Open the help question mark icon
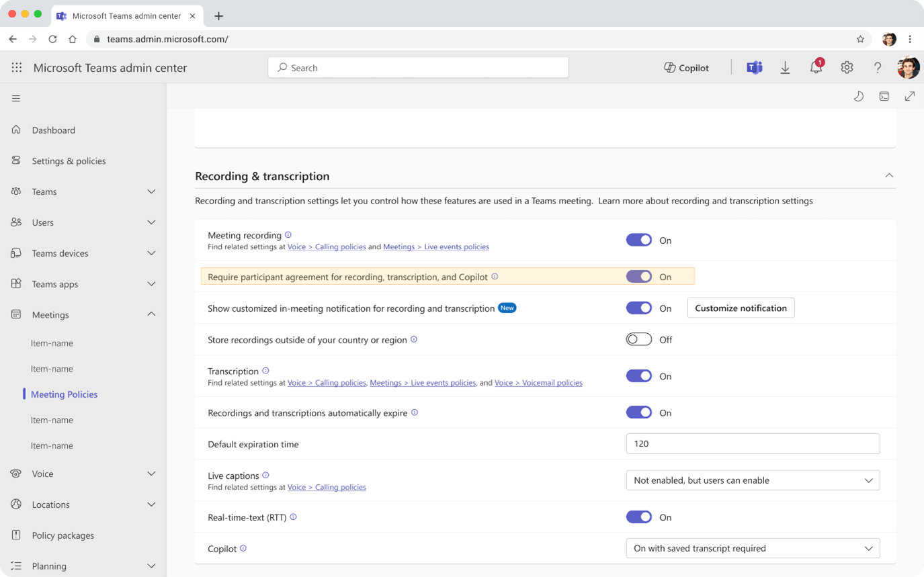 tap(878, 68)
